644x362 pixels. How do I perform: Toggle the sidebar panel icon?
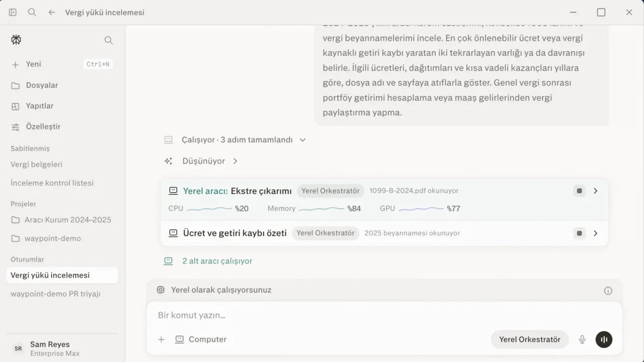click(13, 12)
